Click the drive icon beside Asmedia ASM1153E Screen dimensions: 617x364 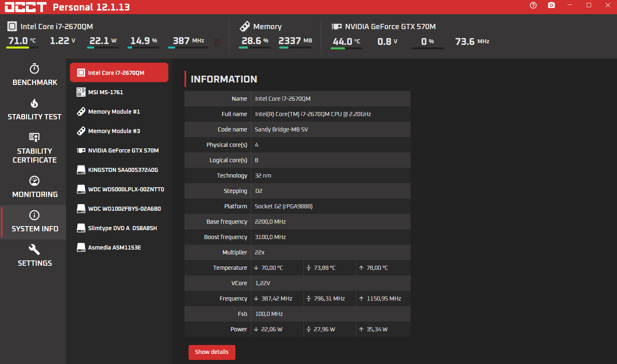(81, 248)
